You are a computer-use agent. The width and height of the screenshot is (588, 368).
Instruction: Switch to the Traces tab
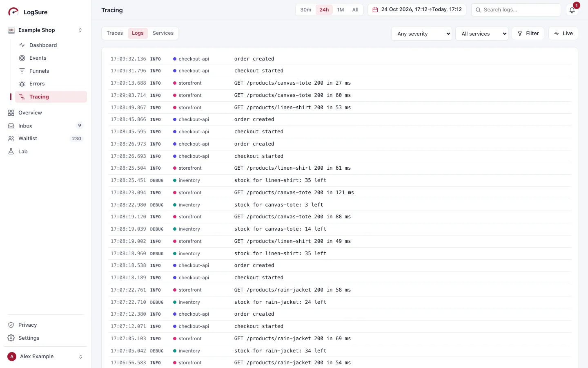click(115, 33)
